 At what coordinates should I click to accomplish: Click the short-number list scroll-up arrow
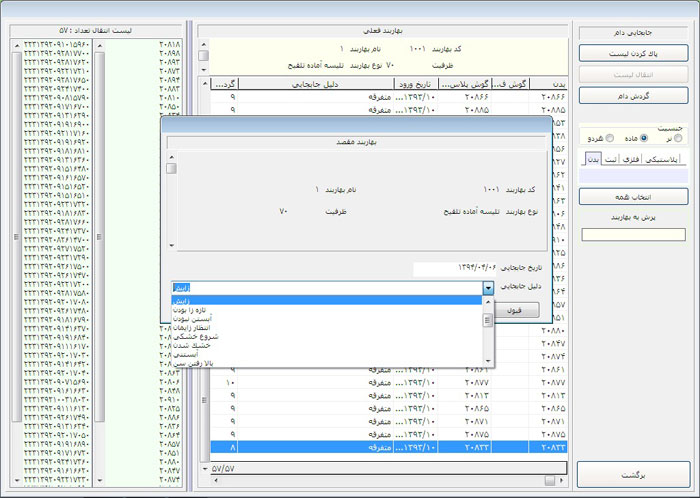100,45
